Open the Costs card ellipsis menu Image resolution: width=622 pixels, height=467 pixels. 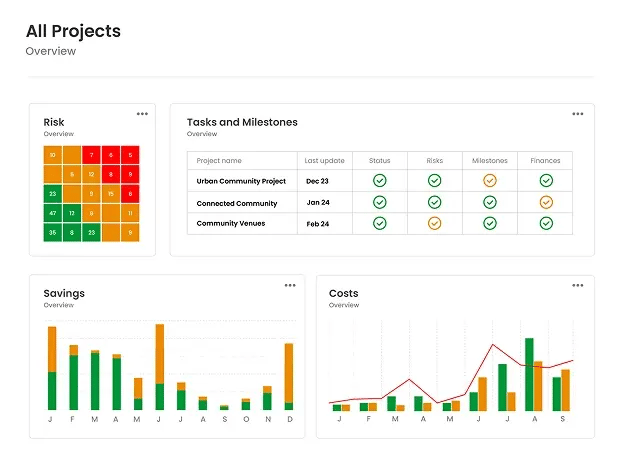[x=577, y=285]
